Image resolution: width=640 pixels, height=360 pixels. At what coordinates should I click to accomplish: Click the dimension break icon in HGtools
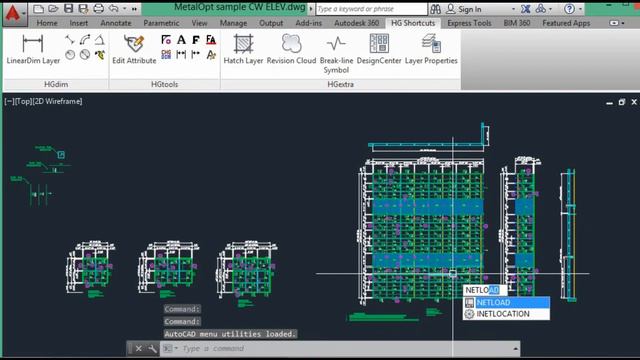point(196,54)
